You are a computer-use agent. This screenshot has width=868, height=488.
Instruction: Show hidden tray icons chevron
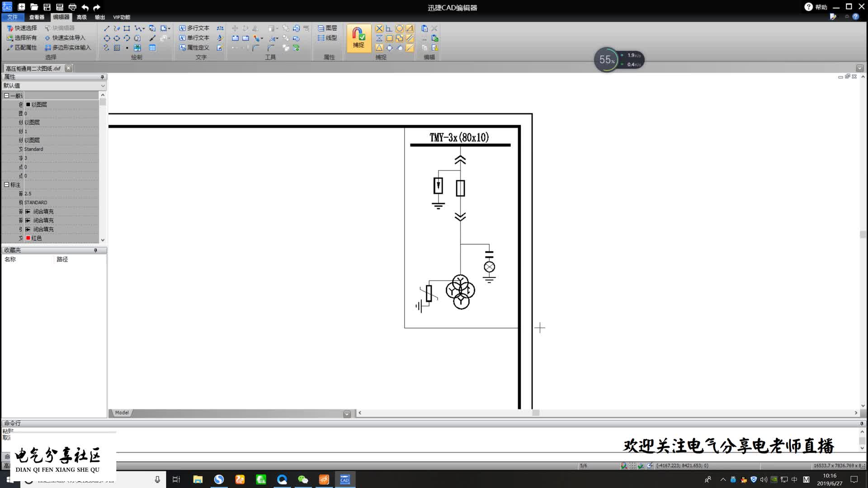(x=723, y=479)
